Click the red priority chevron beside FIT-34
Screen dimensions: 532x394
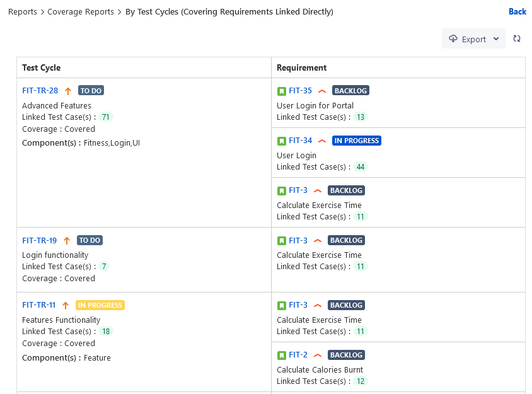(322, 141)
